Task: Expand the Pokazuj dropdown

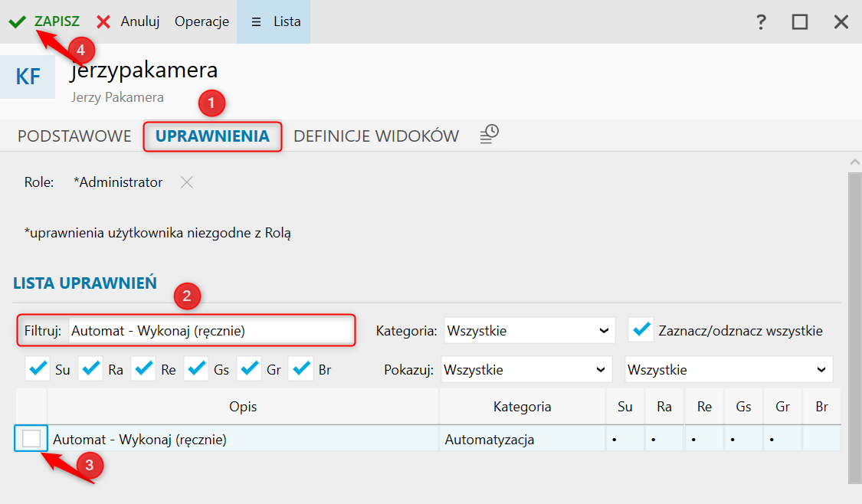Action: [526, 370]
